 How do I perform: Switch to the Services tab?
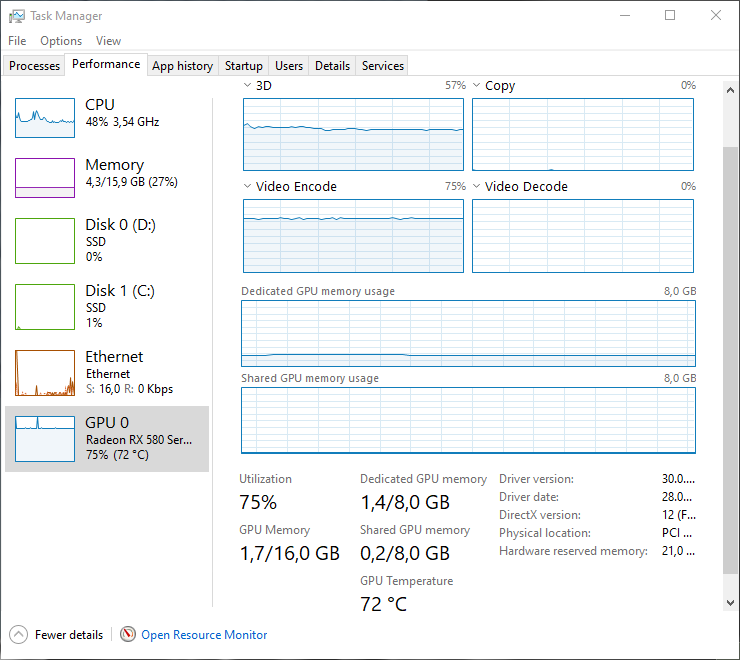(x=383, y=66)
